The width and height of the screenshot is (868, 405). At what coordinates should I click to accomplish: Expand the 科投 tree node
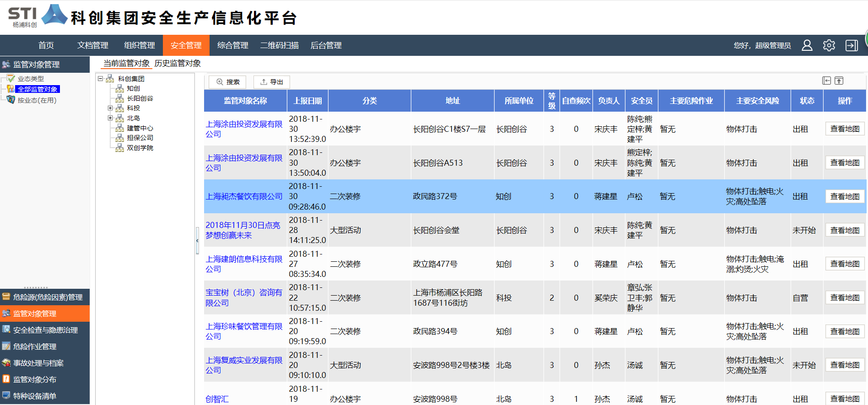(110, 108)
